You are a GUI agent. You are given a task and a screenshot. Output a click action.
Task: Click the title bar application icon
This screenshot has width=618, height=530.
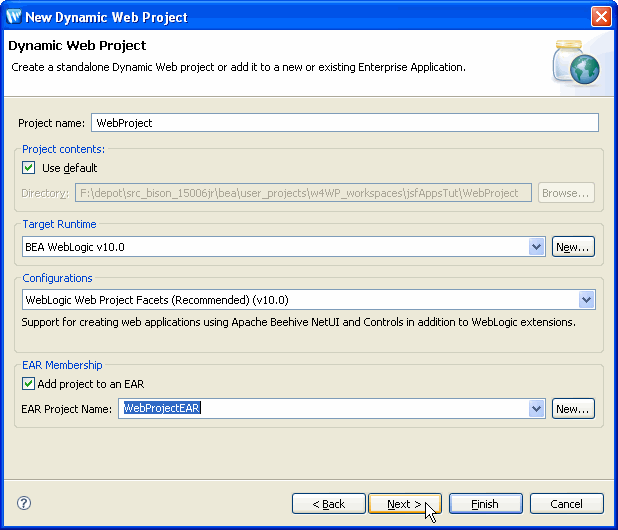coord(13,16)
